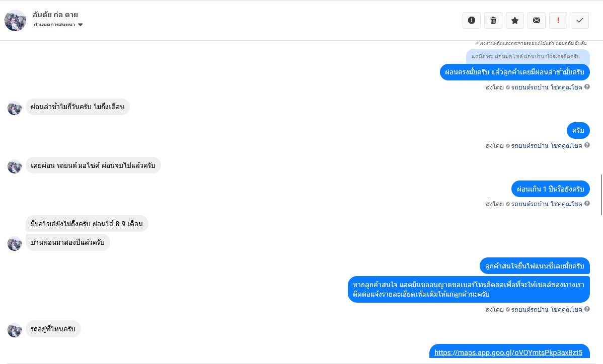Click the sender badge icon under ผ่อนเกิน 1 ปีหรือยังครับ

click(507, 204)
